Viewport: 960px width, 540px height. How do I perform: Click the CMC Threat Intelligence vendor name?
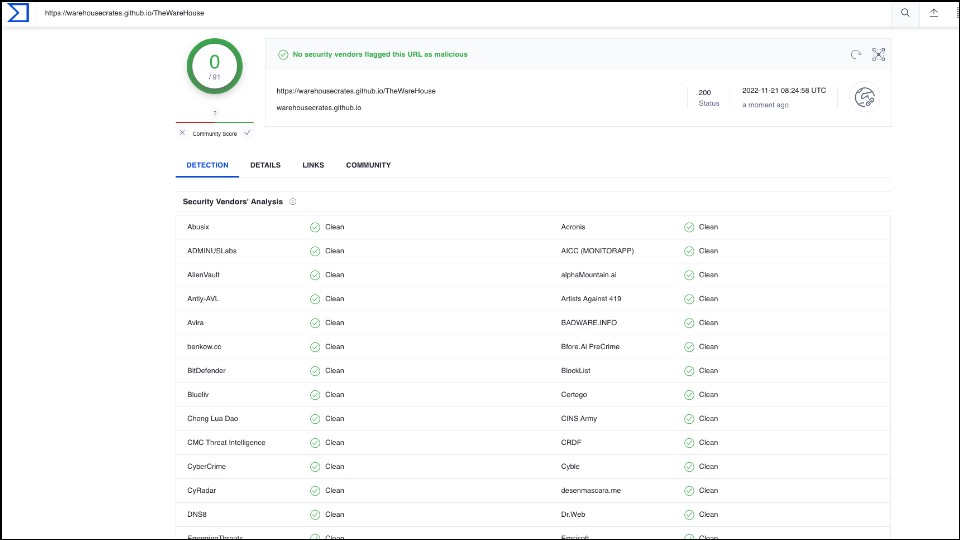point(226,443)
